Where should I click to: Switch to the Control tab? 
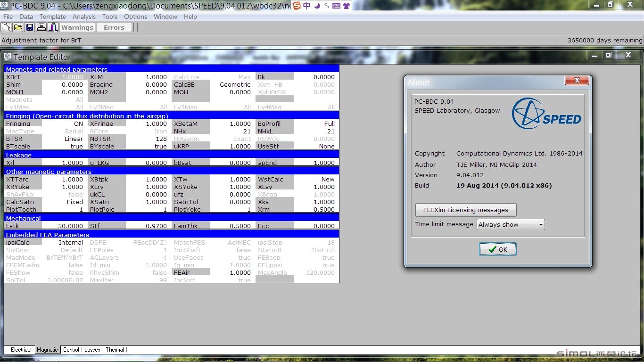click(71, 350)
